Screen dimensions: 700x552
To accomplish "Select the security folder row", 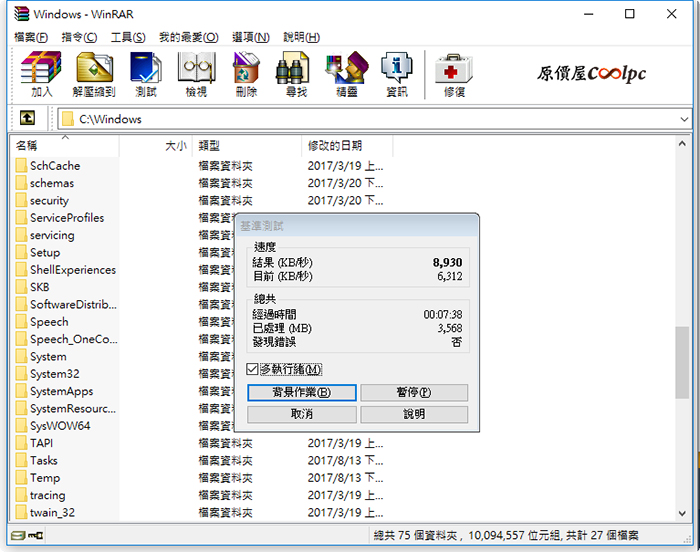I will (200, 200).
